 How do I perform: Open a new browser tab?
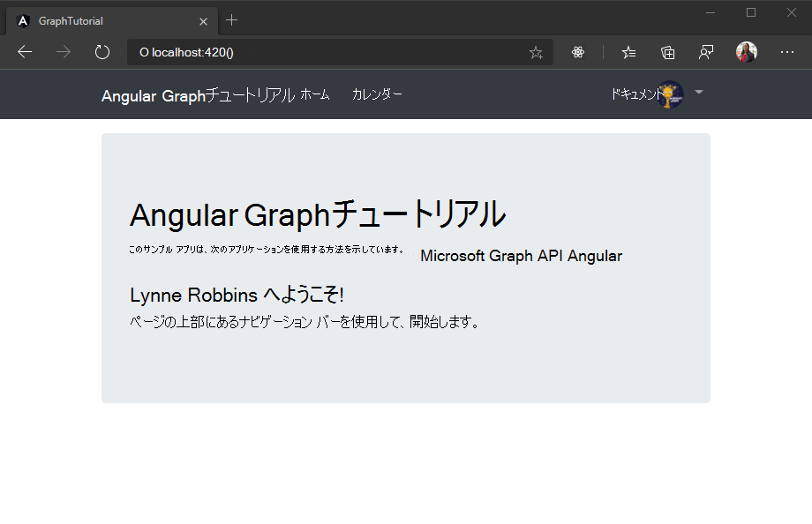pyautogui.click(x=231, y=20)
